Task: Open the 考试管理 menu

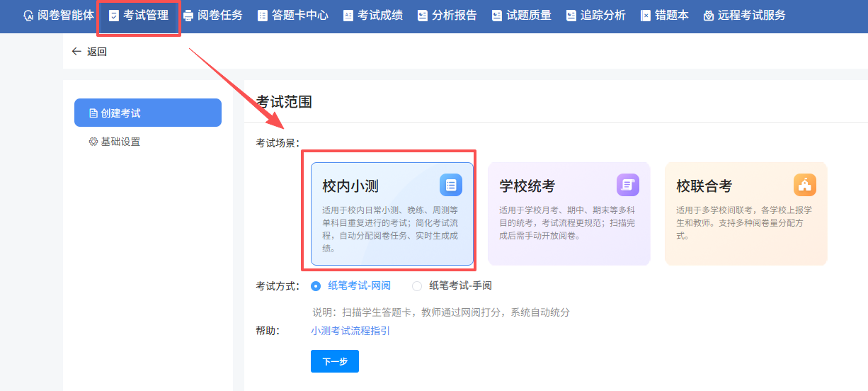Action: coord(139,16)
